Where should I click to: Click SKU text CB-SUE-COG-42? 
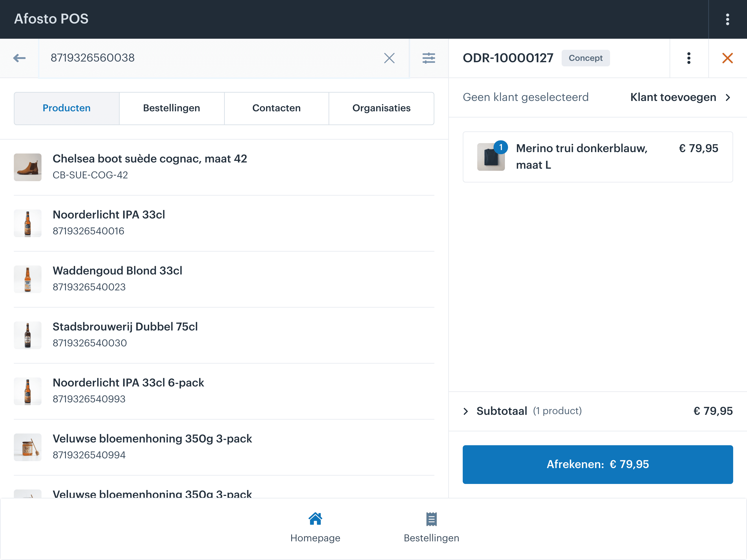tap(90, 175)
